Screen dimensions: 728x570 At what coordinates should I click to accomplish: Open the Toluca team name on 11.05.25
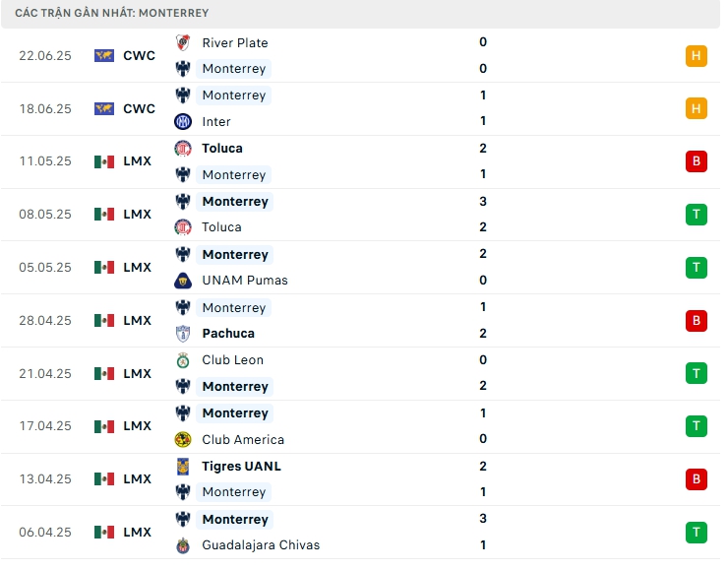pos(222,149)
